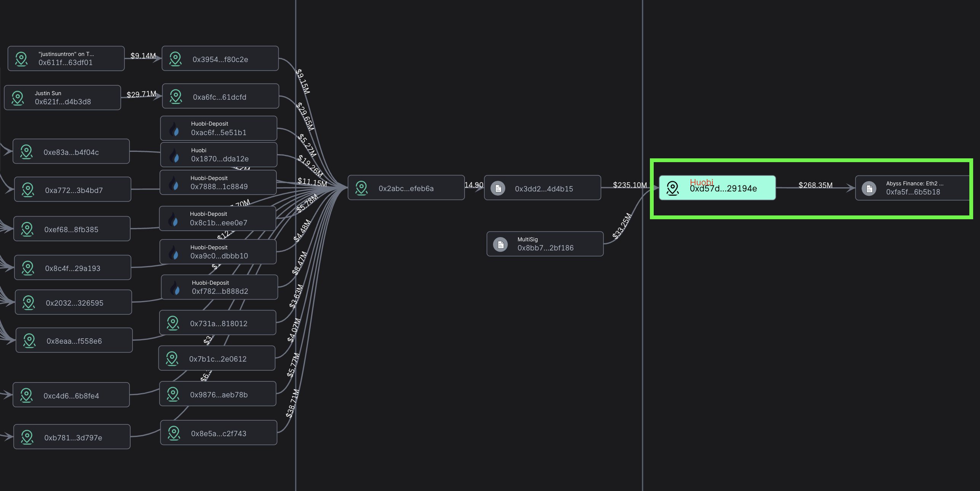Click the Justin Sun 0x621f...d4b3d8 location icon

click(x=18, y=98)
